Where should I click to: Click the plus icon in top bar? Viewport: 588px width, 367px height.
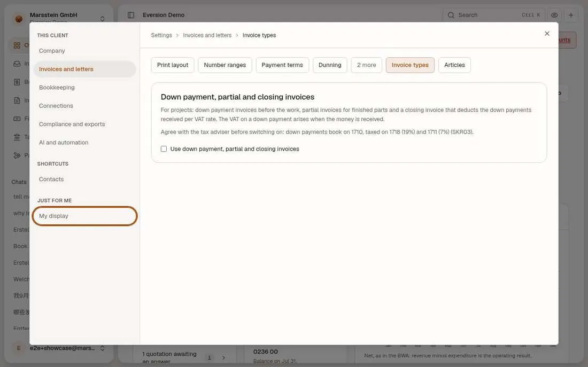pos(571,15)
